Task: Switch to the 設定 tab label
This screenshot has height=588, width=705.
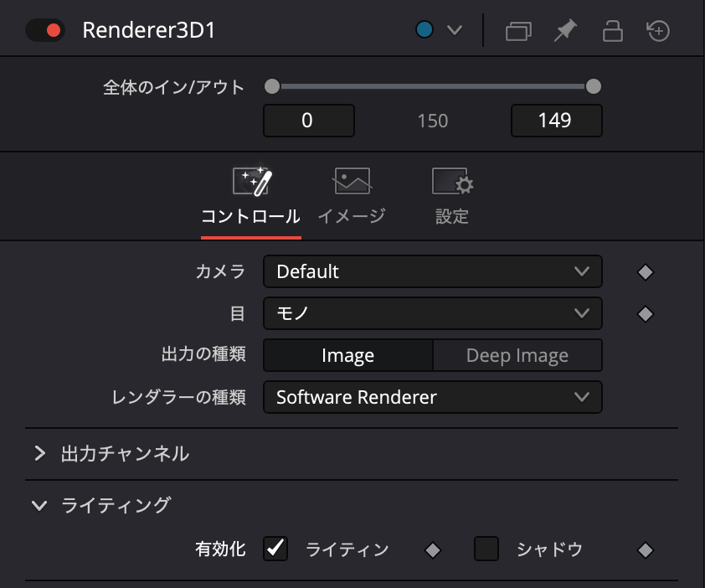Action: tap(452, 216)
